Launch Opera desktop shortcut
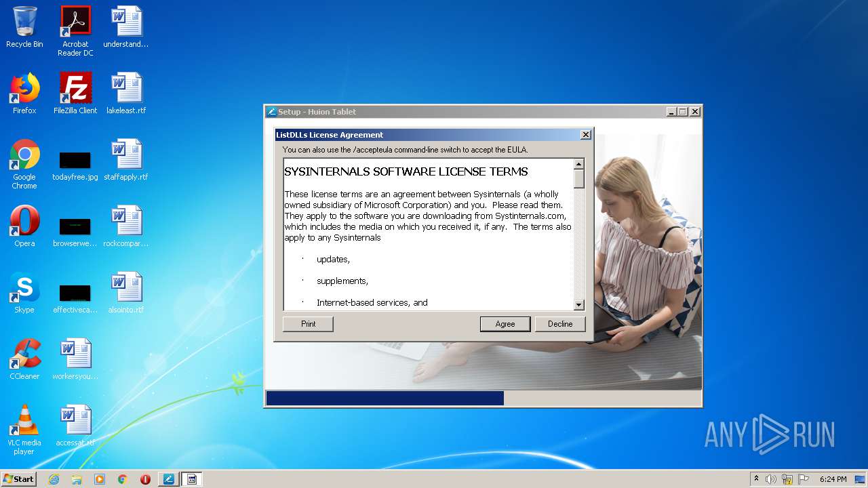This screenshot has height=488, width=868. click(24, 226)
